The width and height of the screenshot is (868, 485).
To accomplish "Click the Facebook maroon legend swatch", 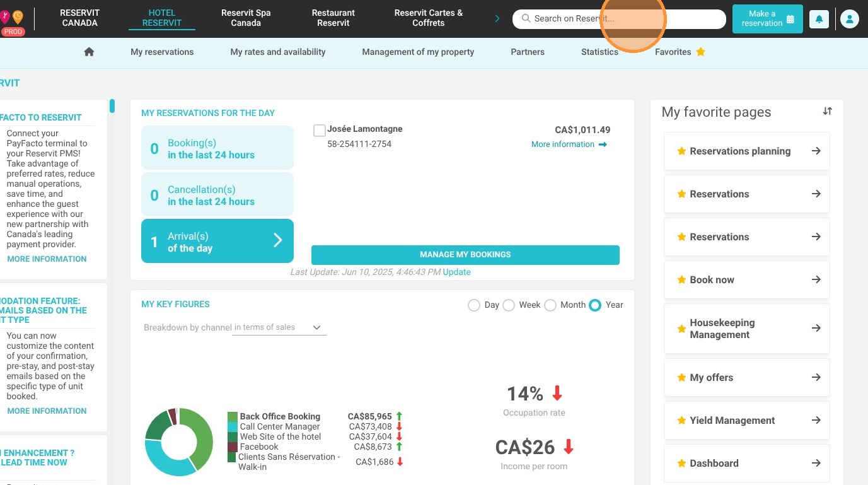I will pyautogui.click(x=233, y=447).
